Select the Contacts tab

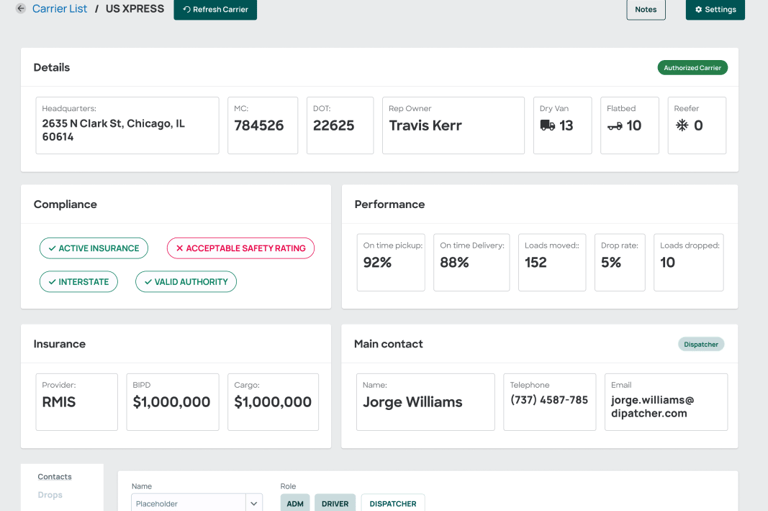(x=55, y=477)
